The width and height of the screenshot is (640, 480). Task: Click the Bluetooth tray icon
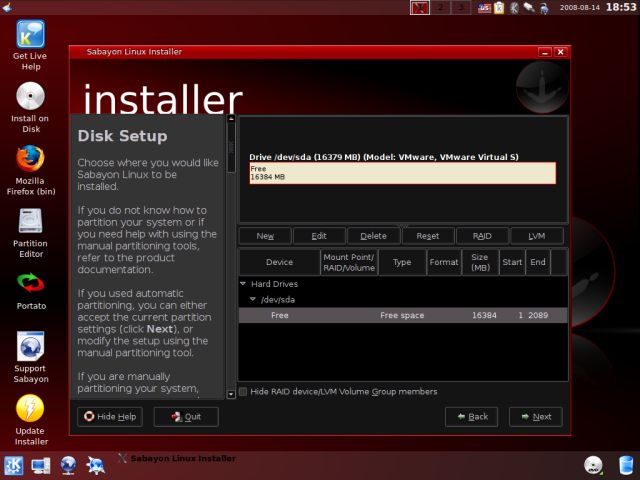pyautogui.click(x=514, y=8)
